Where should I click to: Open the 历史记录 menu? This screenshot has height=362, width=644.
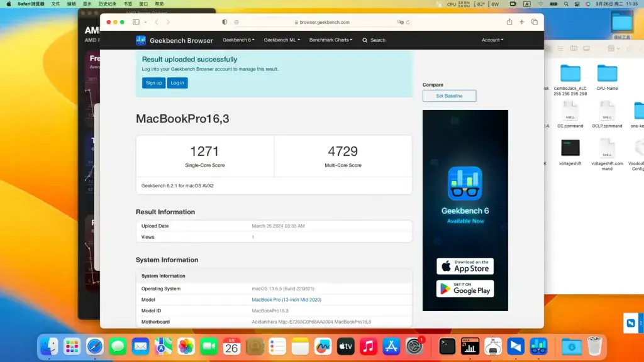(x=107, y=4)
